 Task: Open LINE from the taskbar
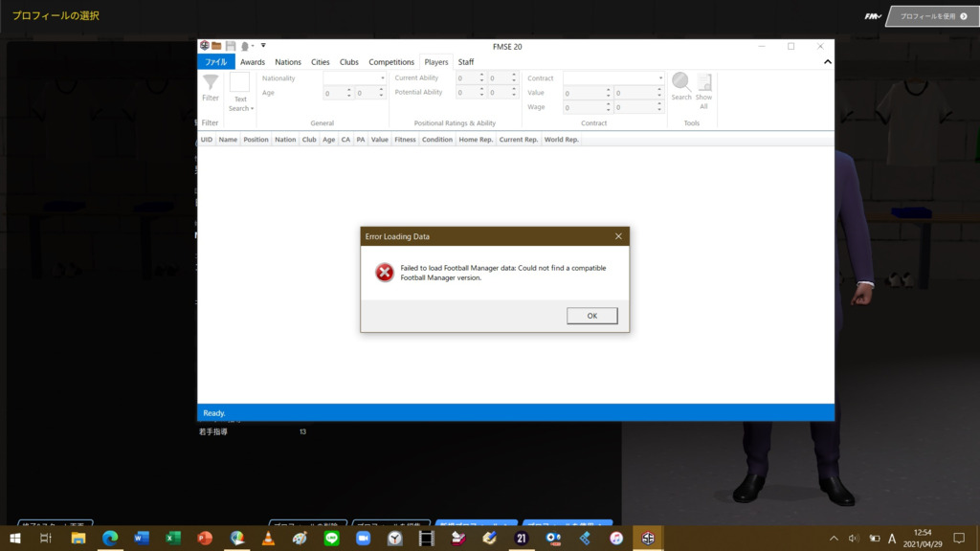[x=332, y=538]
